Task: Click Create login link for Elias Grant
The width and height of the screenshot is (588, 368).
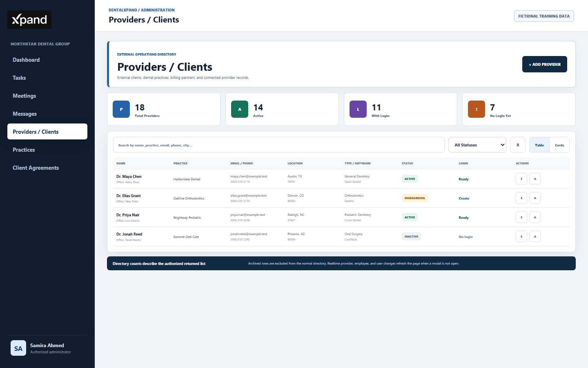Action: (x=464, y=198)
